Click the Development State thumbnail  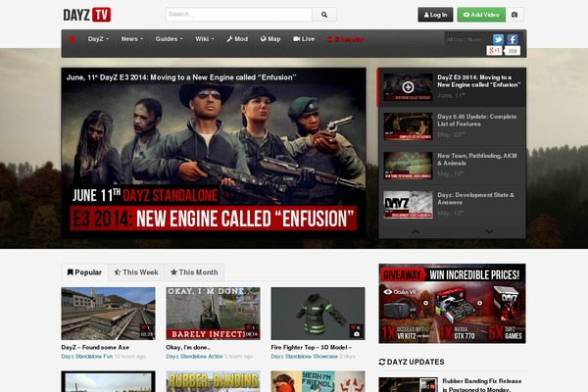click(x=408, y=205)
